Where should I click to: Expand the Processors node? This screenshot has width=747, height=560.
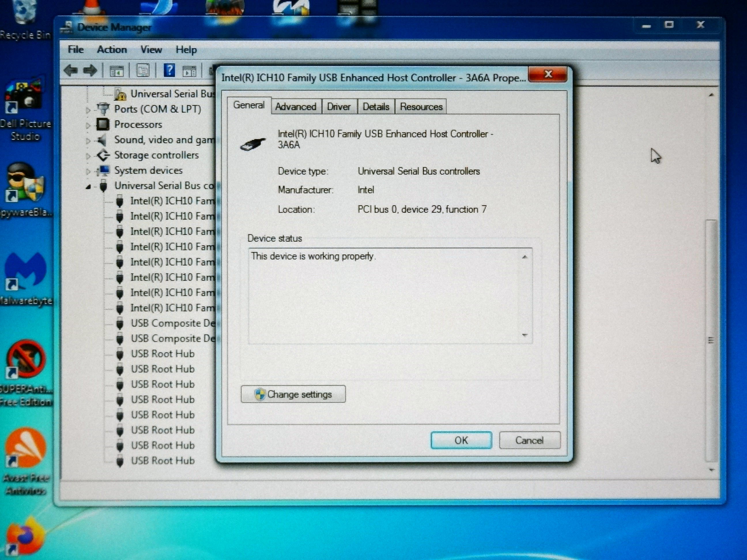pos(88,125)
